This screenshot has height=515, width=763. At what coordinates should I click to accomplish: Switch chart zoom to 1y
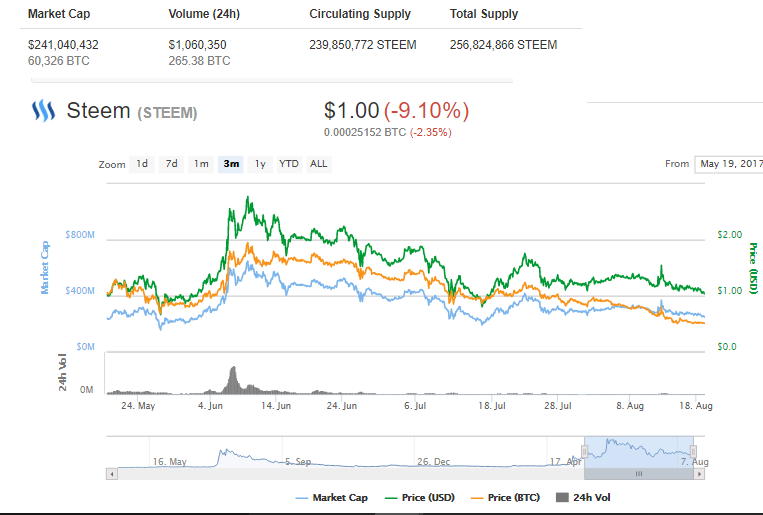coord(260,164)
